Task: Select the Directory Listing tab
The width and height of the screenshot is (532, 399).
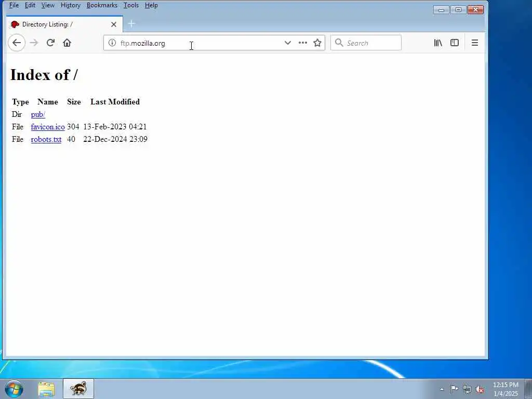Action: click(64, 24)
